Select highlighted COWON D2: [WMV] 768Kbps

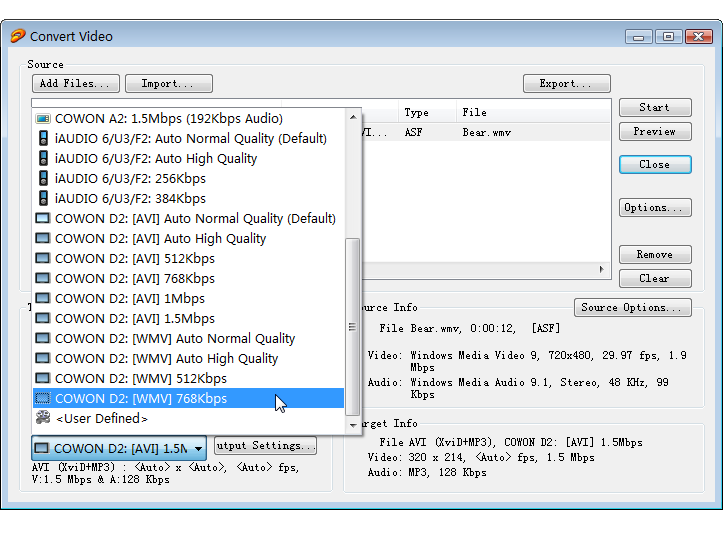[x=189, y=398]
